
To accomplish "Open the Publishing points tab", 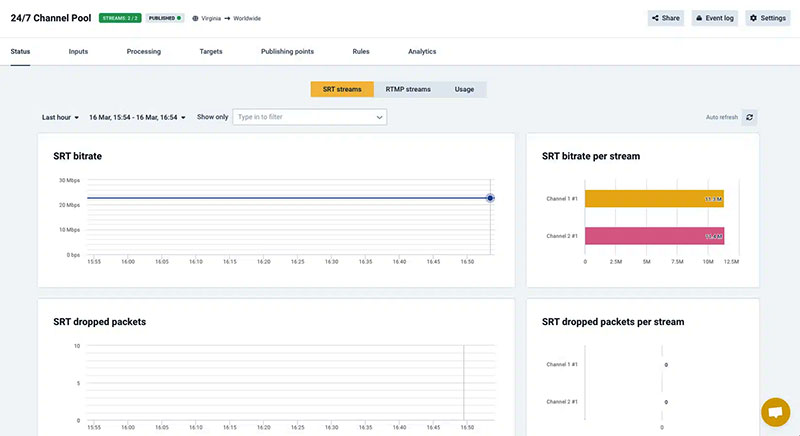I will pos(288,51).
